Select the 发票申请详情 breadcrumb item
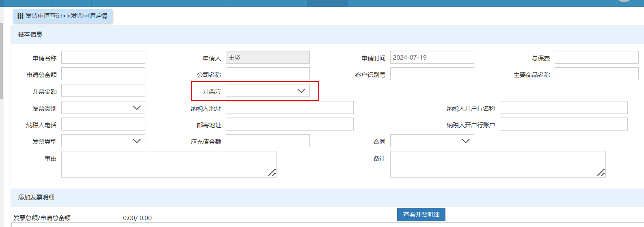Image resolution: width=644 pixels, height=227 pixels. point(89,16)
